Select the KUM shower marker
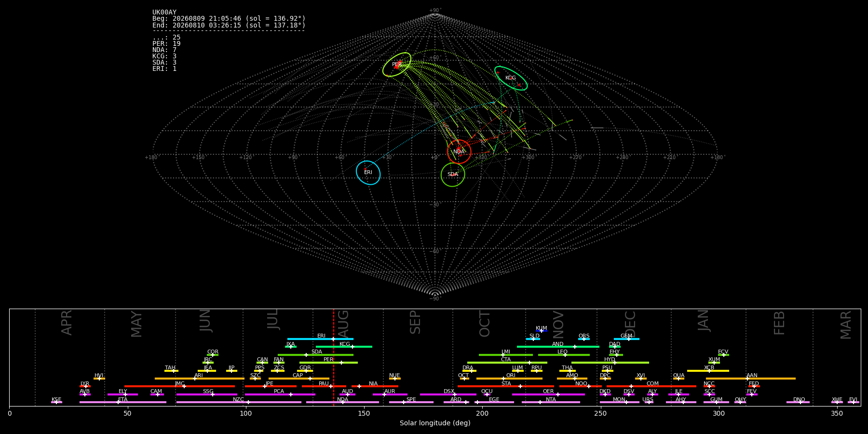Image resolution: width=868 pixels, height=434 pixels. tap(542, 331)
